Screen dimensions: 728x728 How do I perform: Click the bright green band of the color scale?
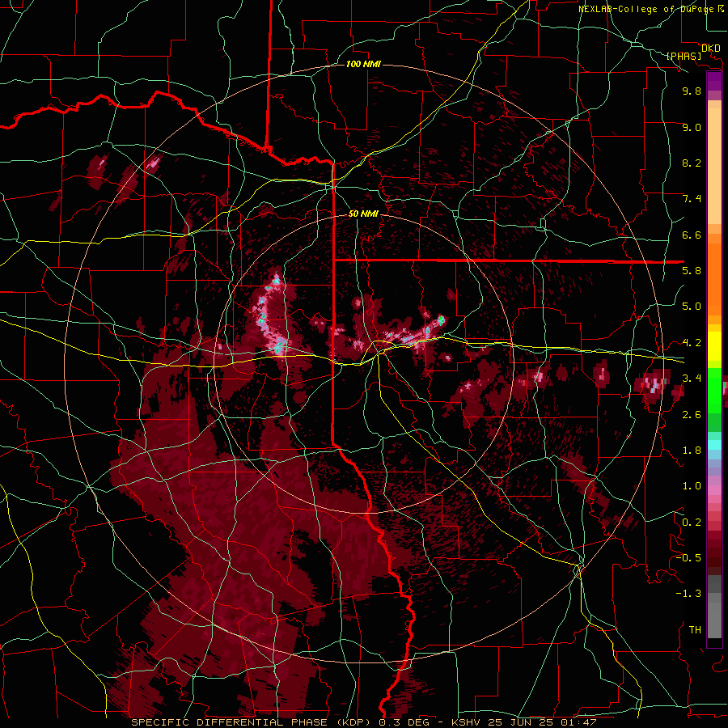[x=714, y=390]
